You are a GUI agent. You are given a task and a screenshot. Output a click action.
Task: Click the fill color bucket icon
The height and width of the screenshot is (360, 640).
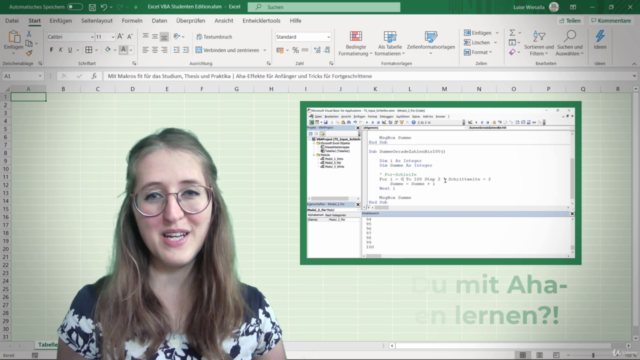[x=108, y=50]
